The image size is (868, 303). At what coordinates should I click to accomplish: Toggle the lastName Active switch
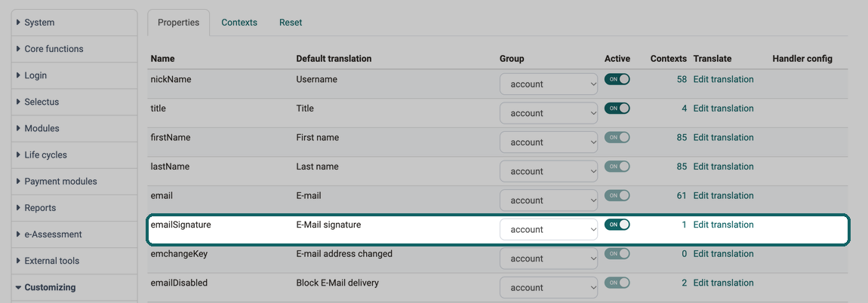click(x=617, y=167)
